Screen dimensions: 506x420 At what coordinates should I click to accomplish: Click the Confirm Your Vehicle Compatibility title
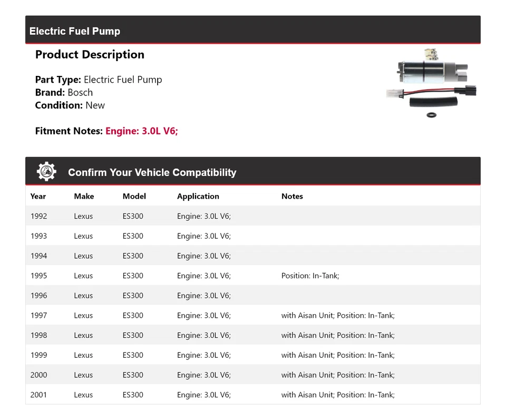152,172
